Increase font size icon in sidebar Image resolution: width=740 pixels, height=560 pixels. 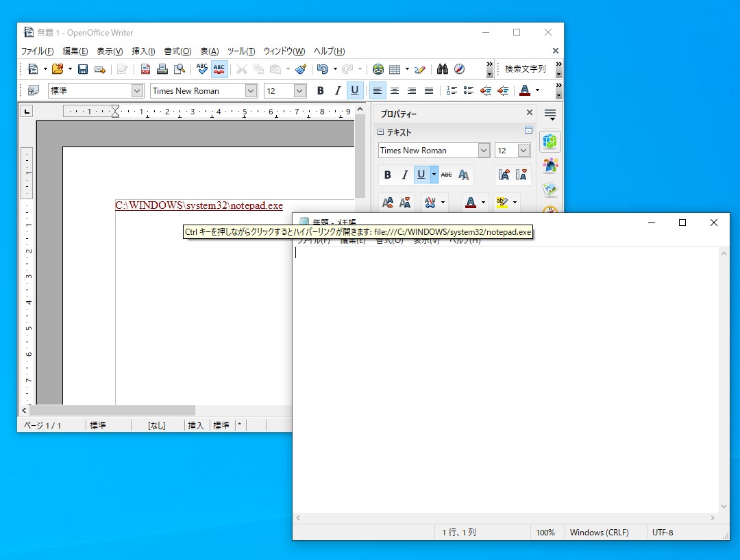pos(504,175)
